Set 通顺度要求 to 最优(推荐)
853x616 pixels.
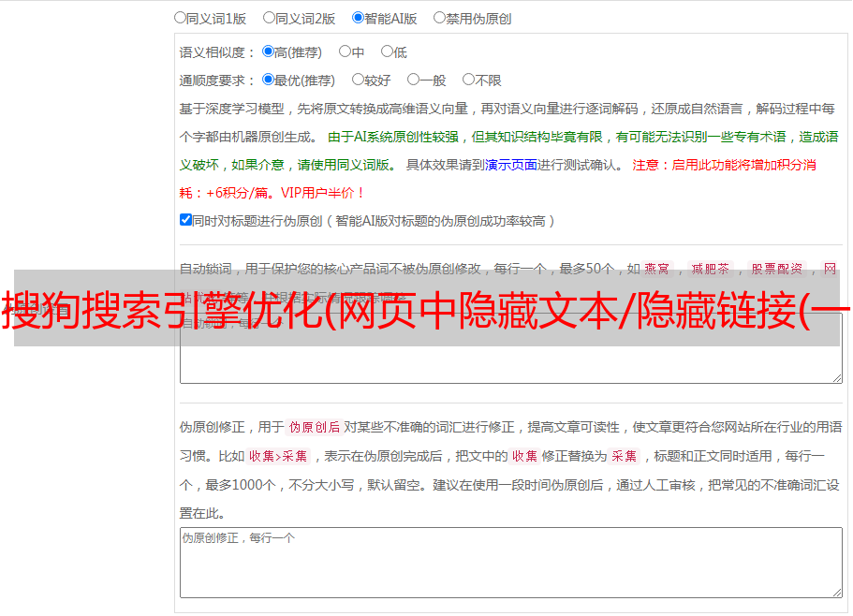[268, 80]
